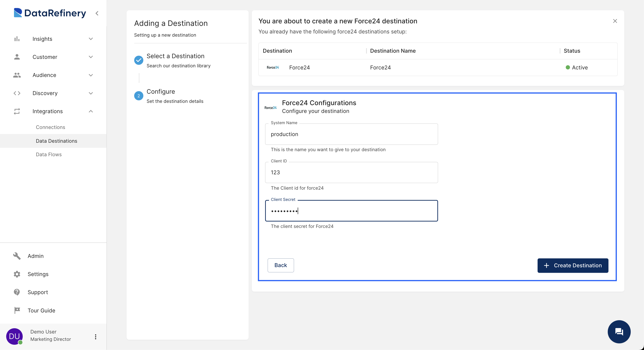Screen dimensions: 644x350
Task: Click the Active status cell text
Action: click(x=580, y=67)
